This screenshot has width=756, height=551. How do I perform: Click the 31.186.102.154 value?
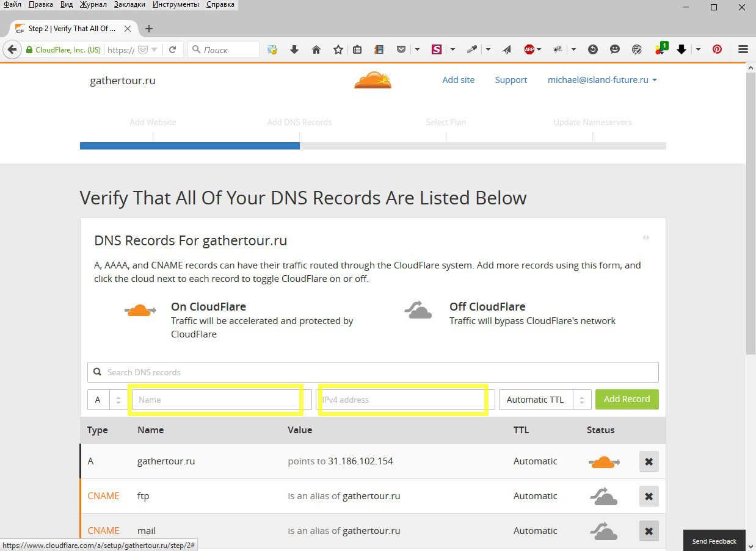point(360,461)
